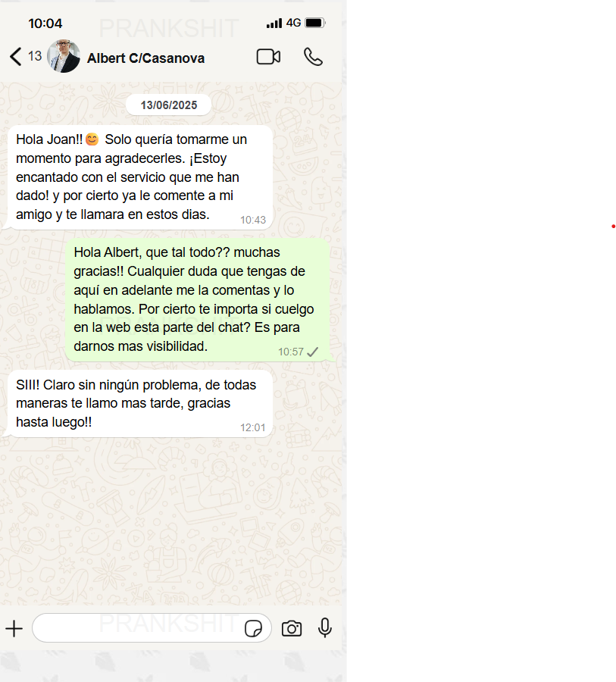Tap the smiley emoji in first message
The width and height of the screenshot is (616, 682).
[92, 139]
